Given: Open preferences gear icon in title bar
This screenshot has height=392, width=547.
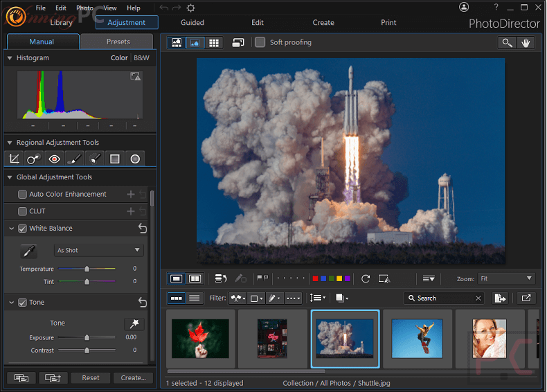Looking at the screenshot, I should pyautogui.click(x=191, y=8).
